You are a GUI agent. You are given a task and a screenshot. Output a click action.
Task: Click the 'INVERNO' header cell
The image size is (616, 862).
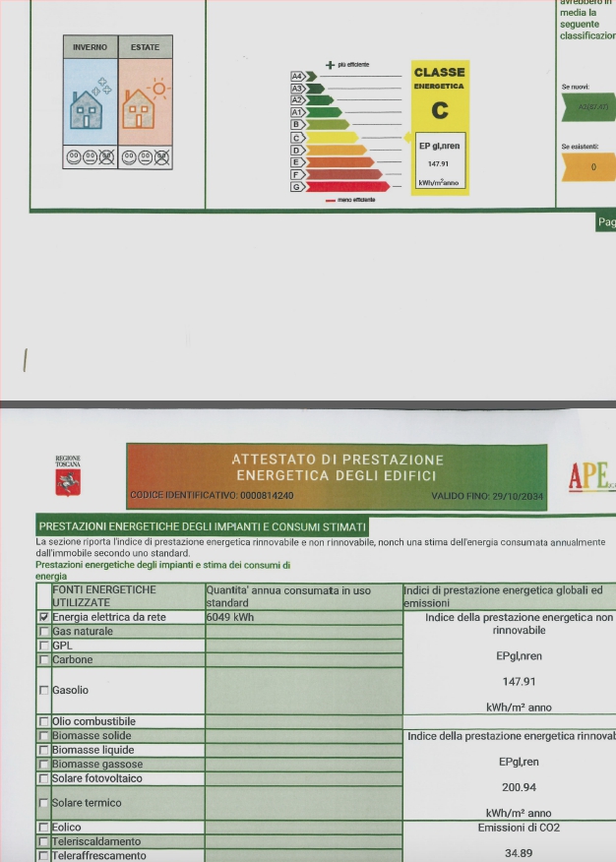point(91,47)
